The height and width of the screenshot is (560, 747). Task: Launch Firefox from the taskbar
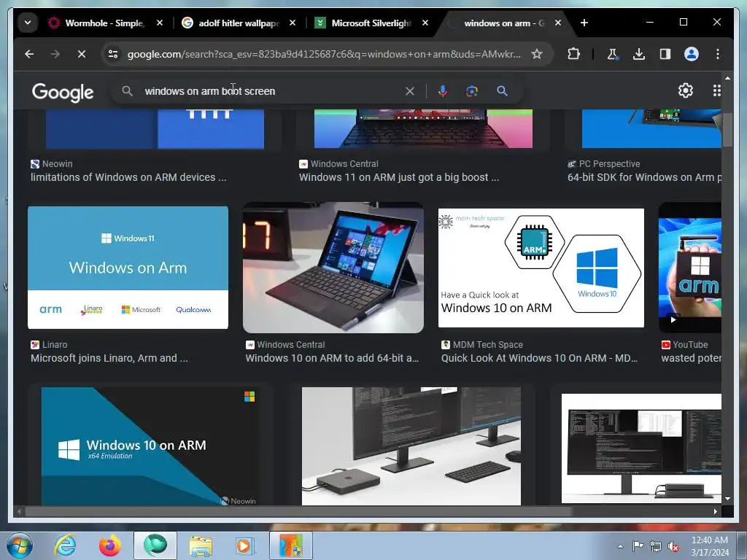tap(109, 545)
